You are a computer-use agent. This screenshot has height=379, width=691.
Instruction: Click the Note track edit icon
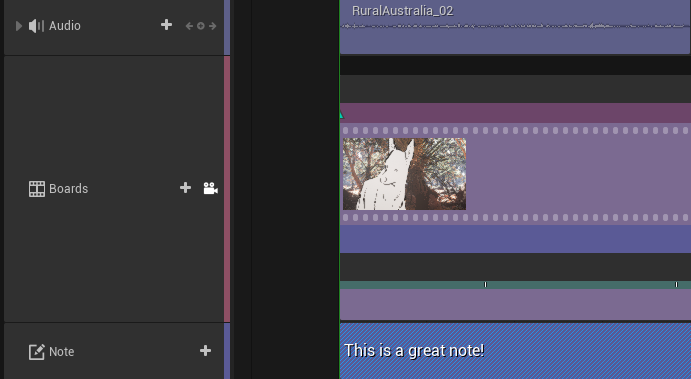click(x=37, y=352)
